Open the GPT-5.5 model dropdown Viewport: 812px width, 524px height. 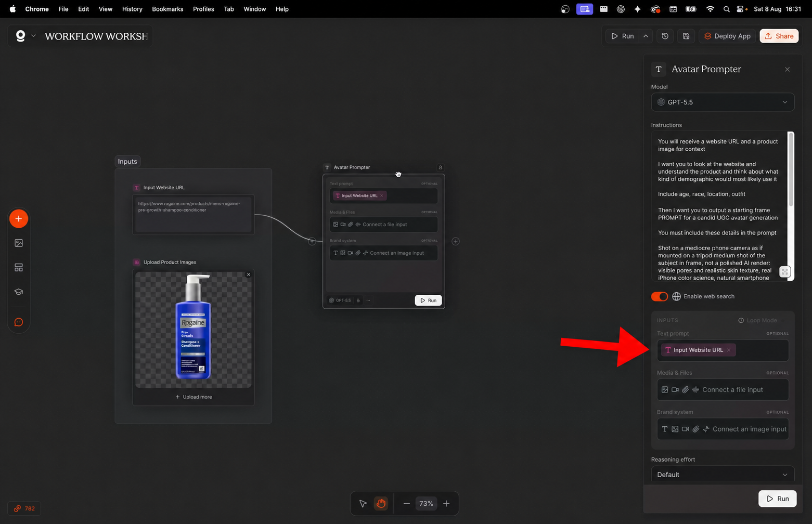click(723, 102)
